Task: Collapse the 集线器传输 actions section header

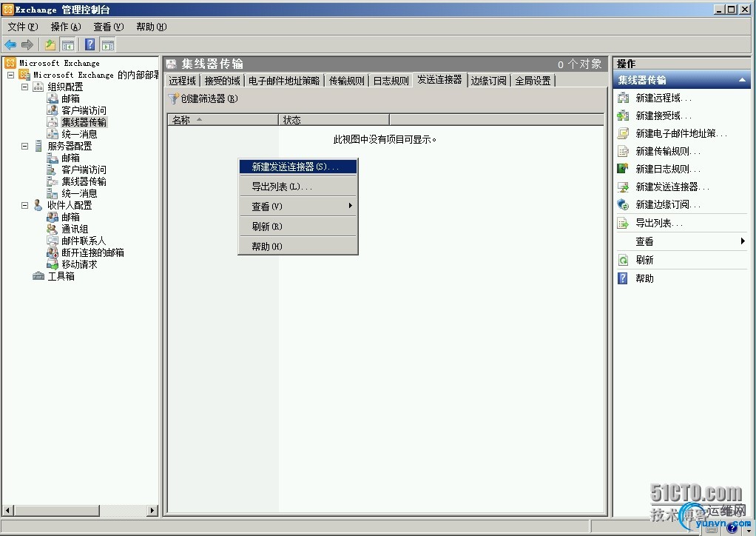Action: click(x=743, y=80)
